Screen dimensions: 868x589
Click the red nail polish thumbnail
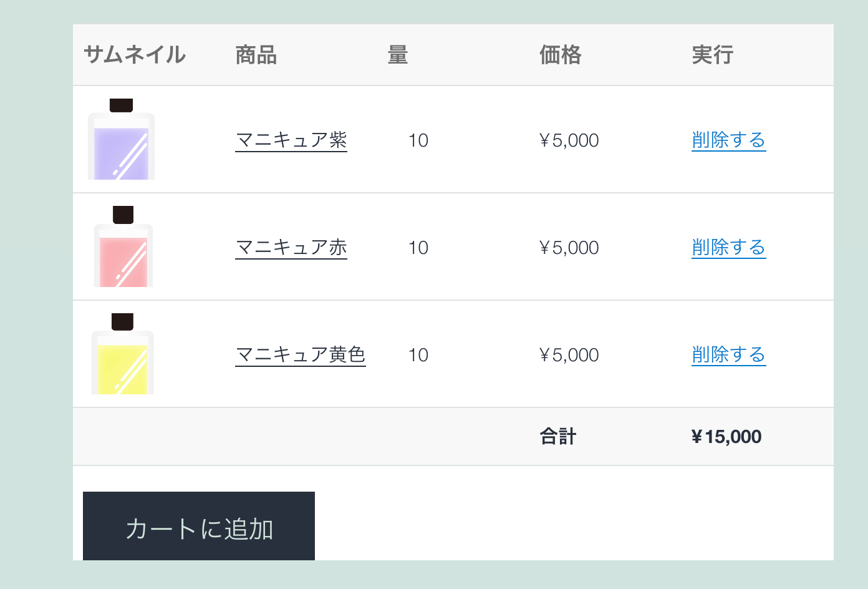pyautogui.click(x=123, y=246)
